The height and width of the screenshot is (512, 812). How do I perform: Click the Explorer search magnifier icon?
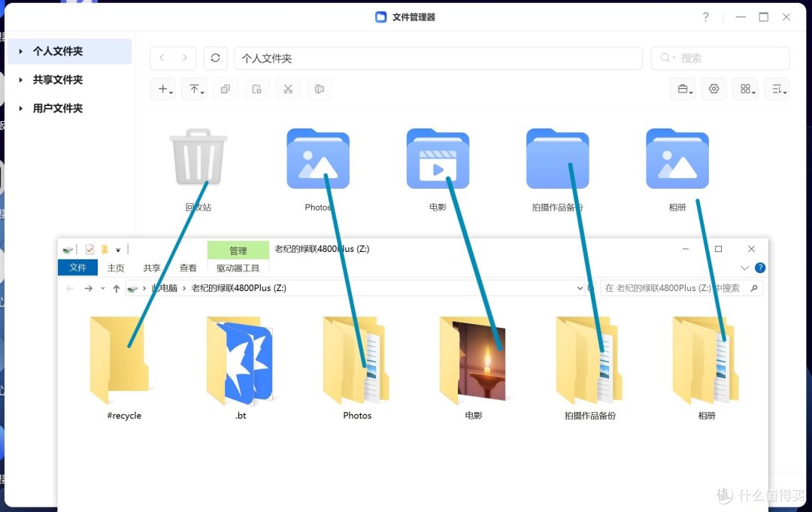754,288
